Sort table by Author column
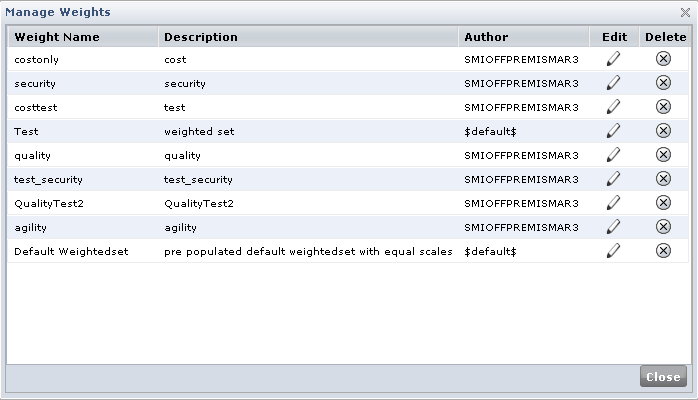698x400 pixels. click(x=486, y=37)
